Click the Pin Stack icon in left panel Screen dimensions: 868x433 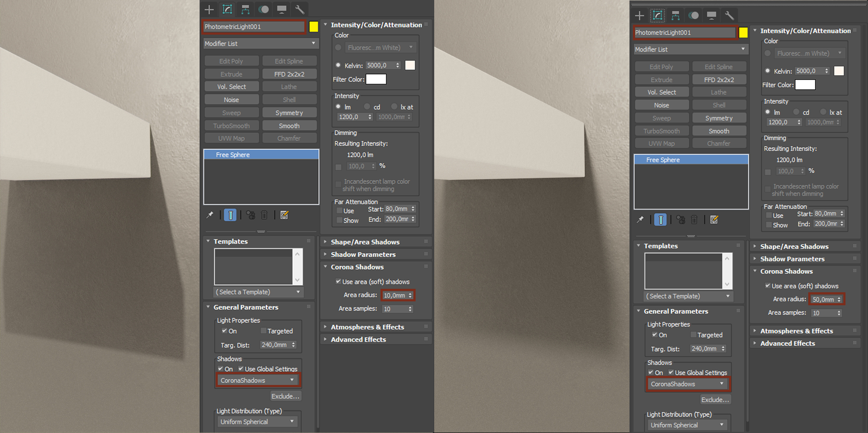210,215
